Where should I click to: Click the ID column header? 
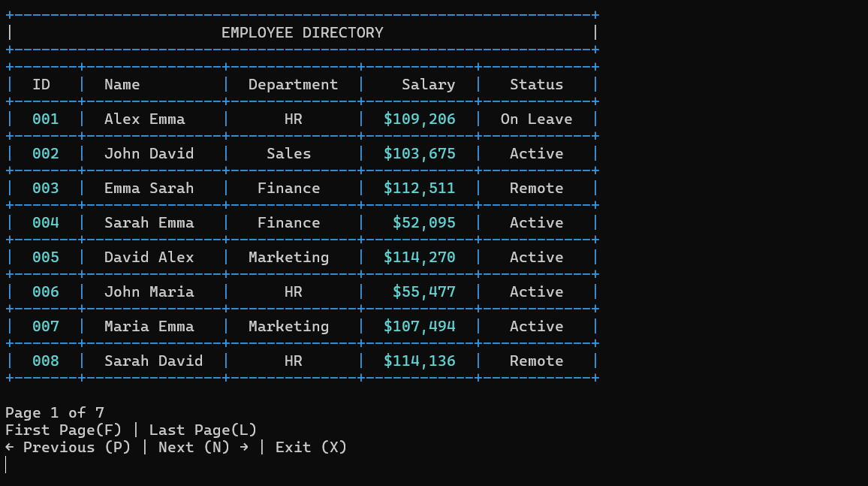[43, 84]
